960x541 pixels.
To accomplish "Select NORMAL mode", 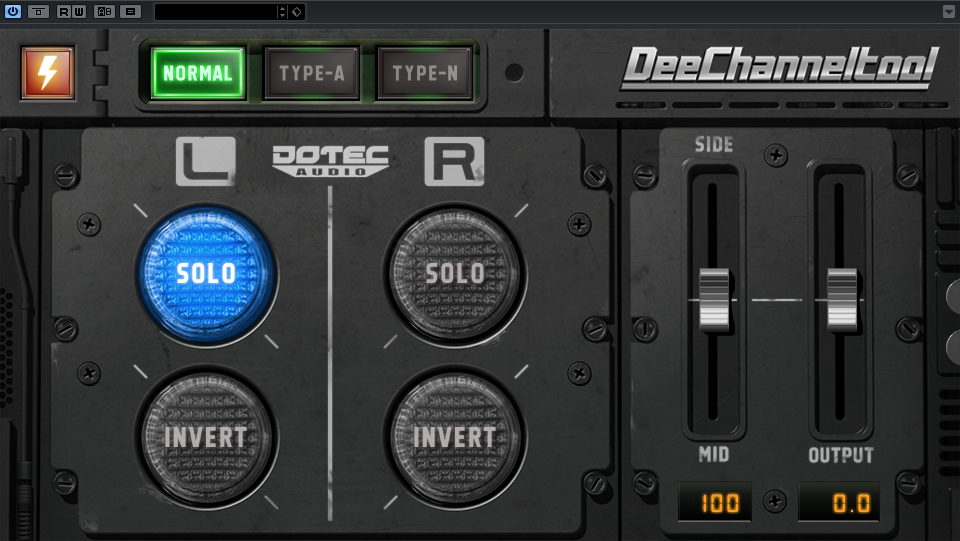I will point(198,73).
